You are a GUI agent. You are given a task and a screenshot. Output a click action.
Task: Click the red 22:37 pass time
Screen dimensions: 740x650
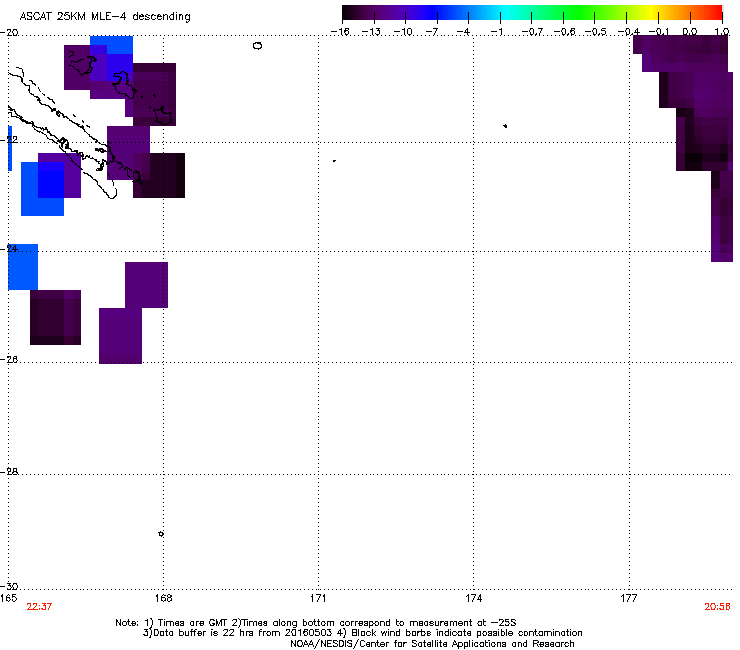[x=39, y=607]
